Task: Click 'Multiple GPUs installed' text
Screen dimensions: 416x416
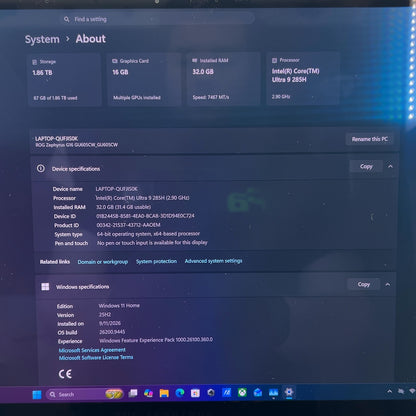Action: (x=137, y=98)
